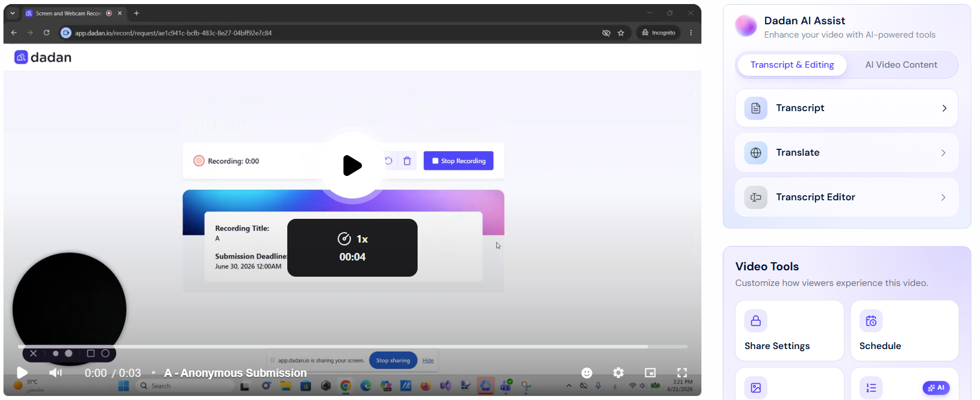980x400 pixels.
Task: Click the Windows Start button in taskbar
Action: tap(123, 386)
